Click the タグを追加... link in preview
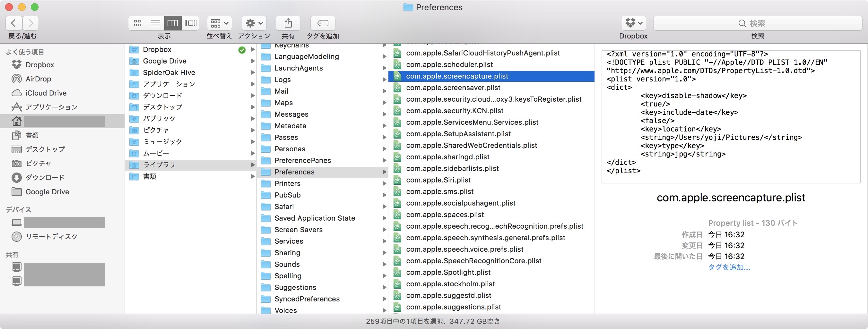This screenshot has height=329, width=868. coord(729,267)
